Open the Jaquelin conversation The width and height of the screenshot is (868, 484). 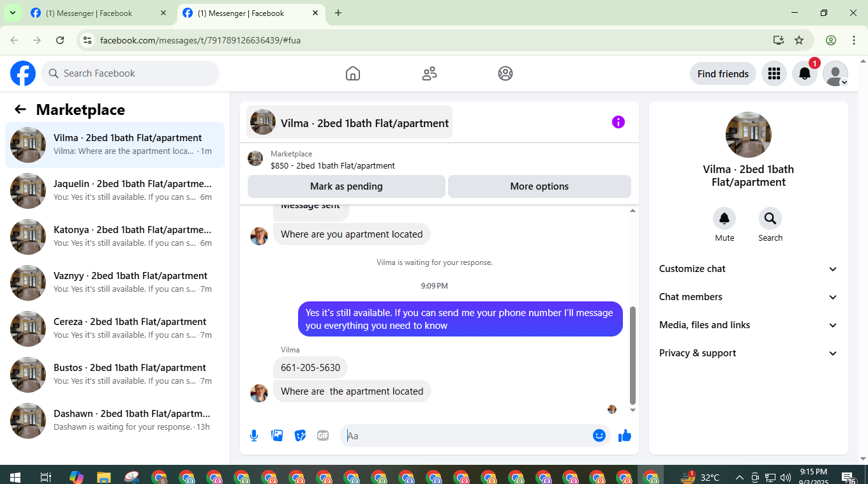click(115, 191)
